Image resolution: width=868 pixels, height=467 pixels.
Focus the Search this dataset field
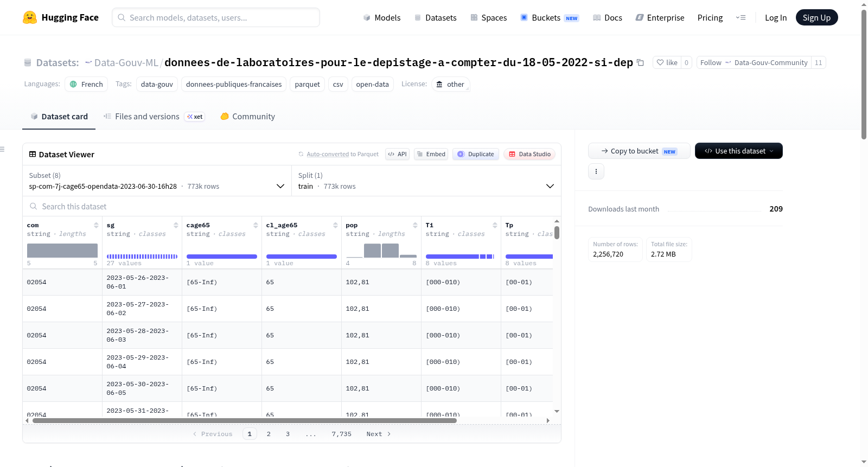292,206
